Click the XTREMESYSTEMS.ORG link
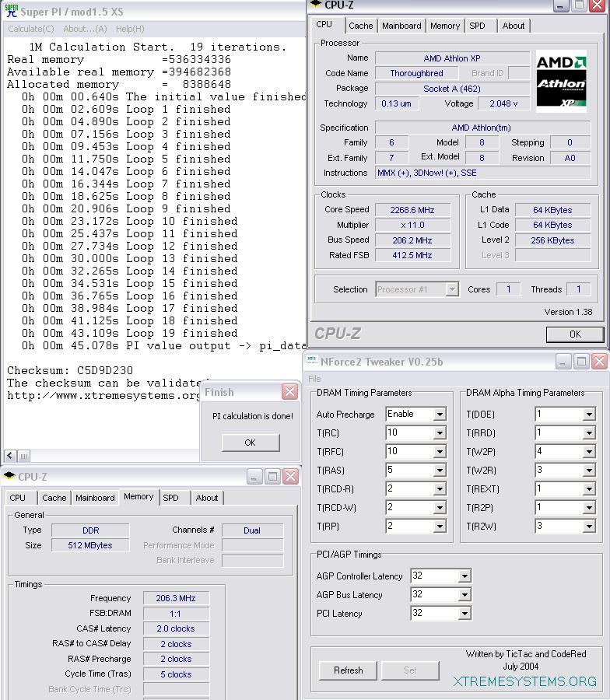 tap(524, 681)
